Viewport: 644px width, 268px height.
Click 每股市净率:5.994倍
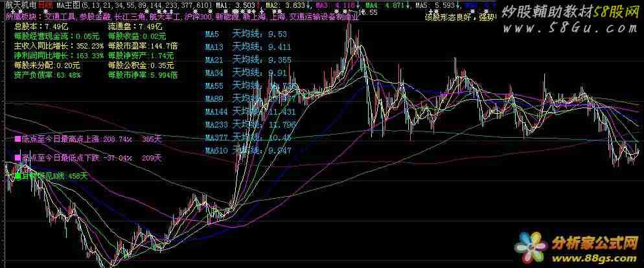[143, 75]
